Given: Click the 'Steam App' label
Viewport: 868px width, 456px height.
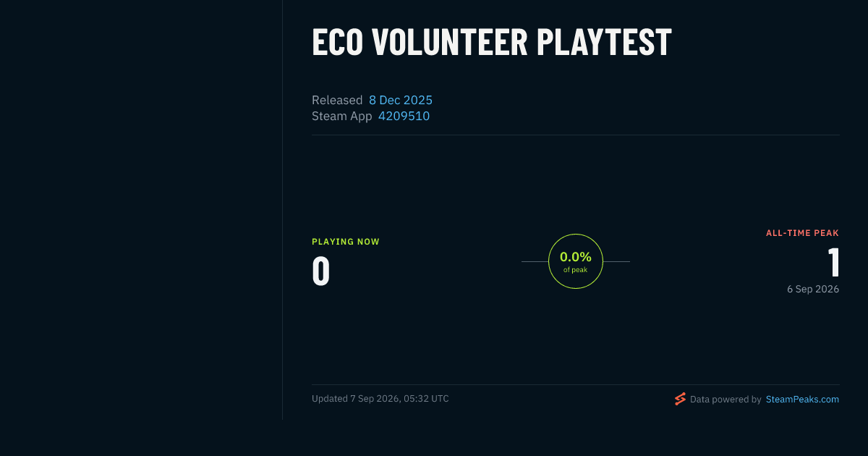Looking at the screenshot, I should click(342, 116).
